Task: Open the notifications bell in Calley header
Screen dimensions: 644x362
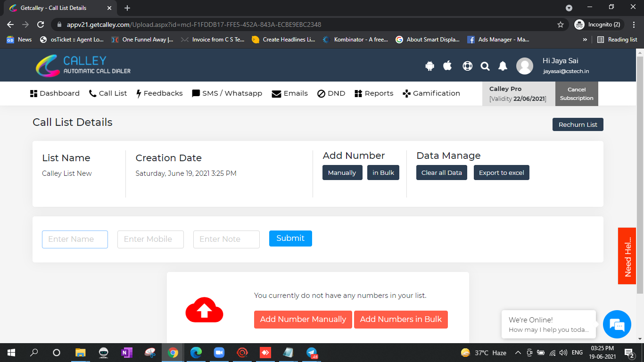Action: click(503, 66)
